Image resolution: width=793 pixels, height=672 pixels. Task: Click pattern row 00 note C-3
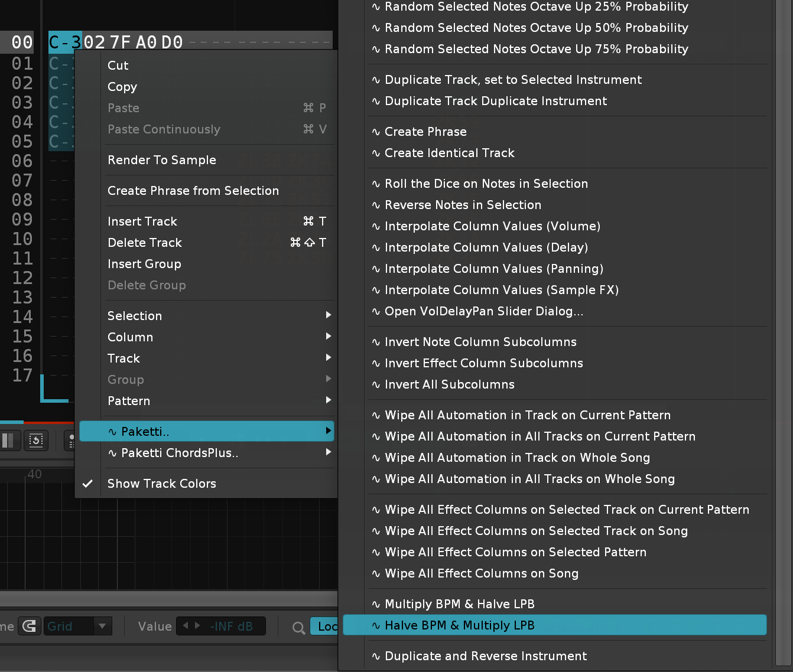point(65,43)
